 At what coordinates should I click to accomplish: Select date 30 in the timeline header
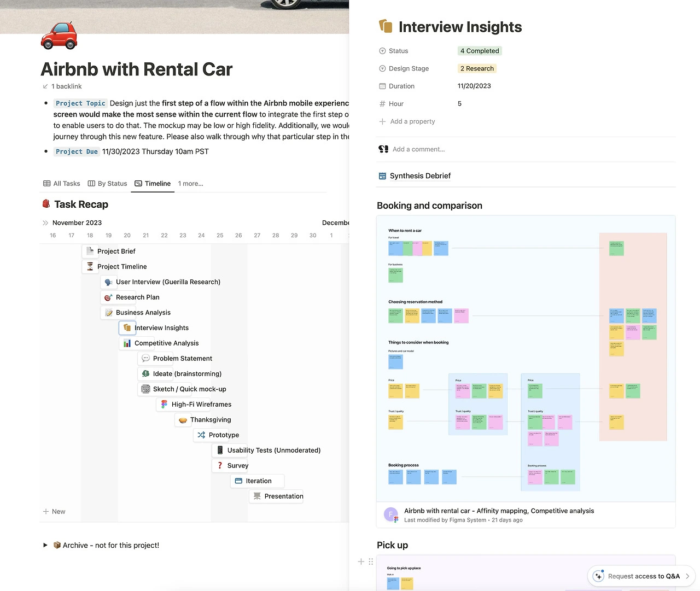click(313, 236)
